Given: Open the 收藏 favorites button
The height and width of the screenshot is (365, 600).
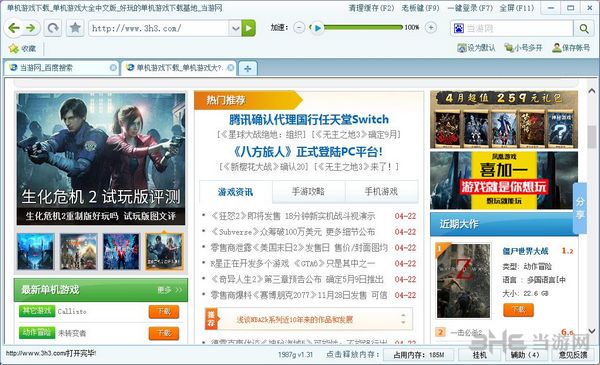Looking at the screenshot, I should pos(23,49).
